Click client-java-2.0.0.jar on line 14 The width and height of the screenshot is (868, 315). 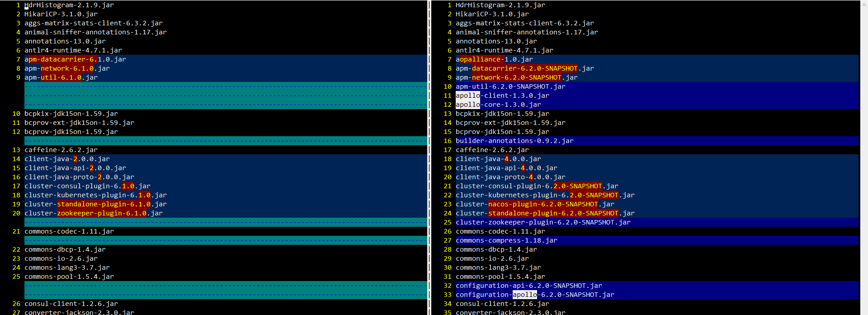(x=67, y=159)
